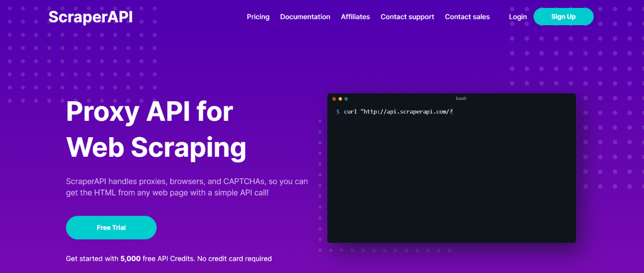The height and width of the screenshot is (273, 644).
Task: Click the curl command line in the terminal
Action: (395, 112)
